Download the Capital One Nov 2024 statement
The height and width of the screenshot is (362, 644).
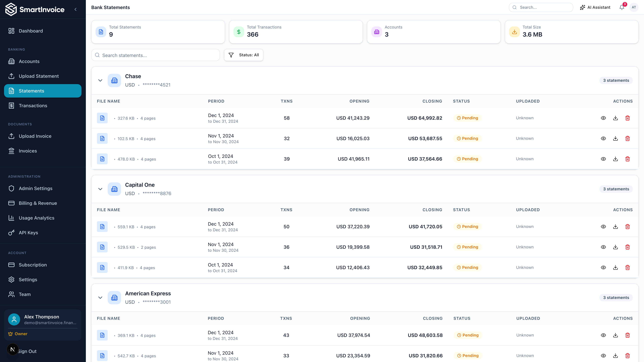[x=615, y=247]
